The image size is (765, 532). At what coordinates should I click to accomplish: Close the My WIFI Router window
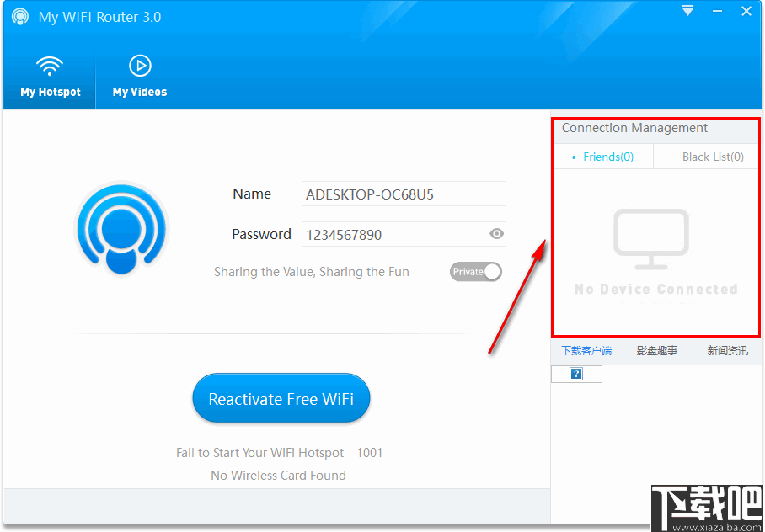(x=746, y=11)
